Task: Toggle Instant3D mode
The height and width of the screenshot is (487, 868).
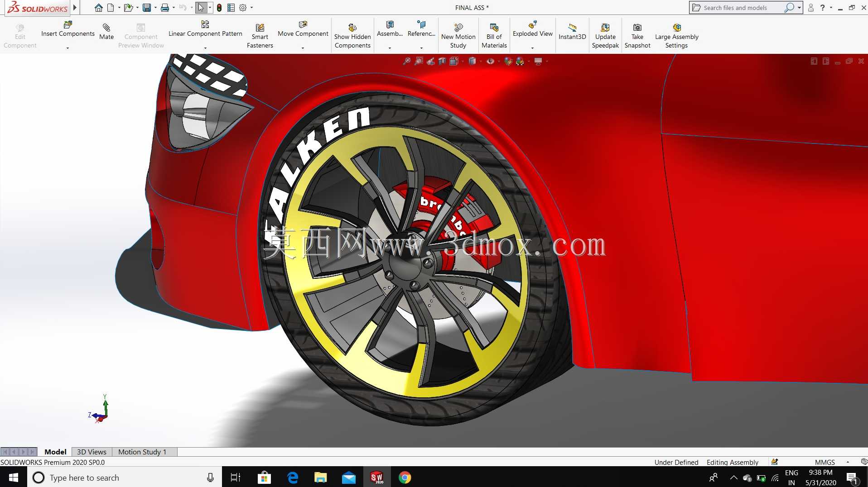Action: [572, 32]
